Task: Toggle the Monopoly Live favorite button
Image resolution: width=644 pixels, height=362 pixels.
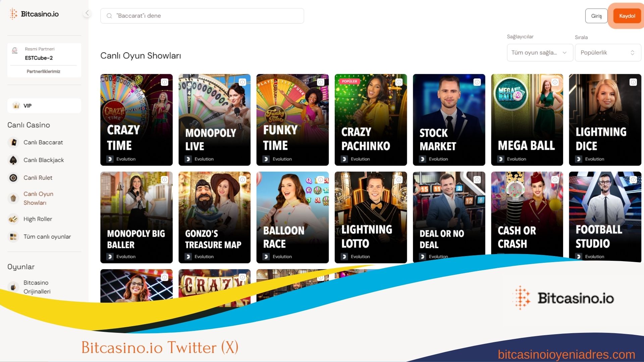Action: (243, 82)
